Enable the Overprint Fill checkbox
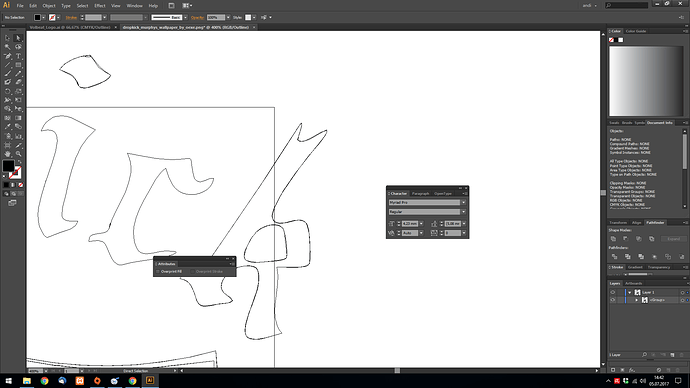 [x=158, y=271]
